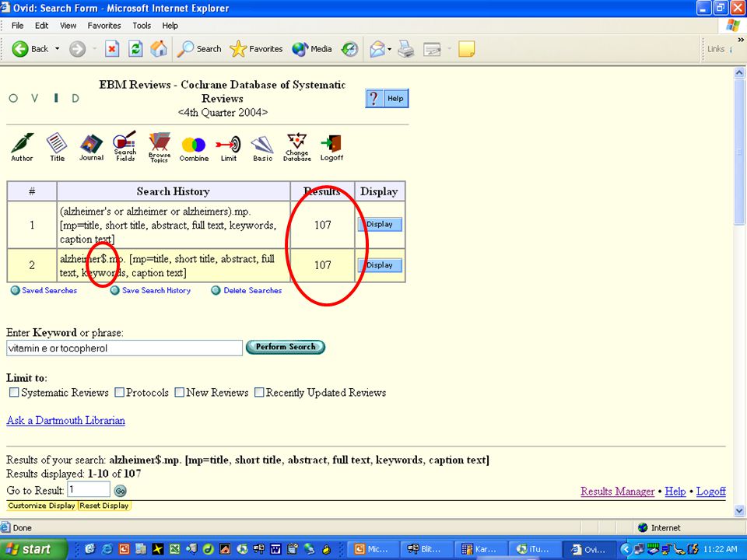This screenshot has width=747, height=560.
Task: Open the Back button history dropdown arrow
Action: (57, 48)
